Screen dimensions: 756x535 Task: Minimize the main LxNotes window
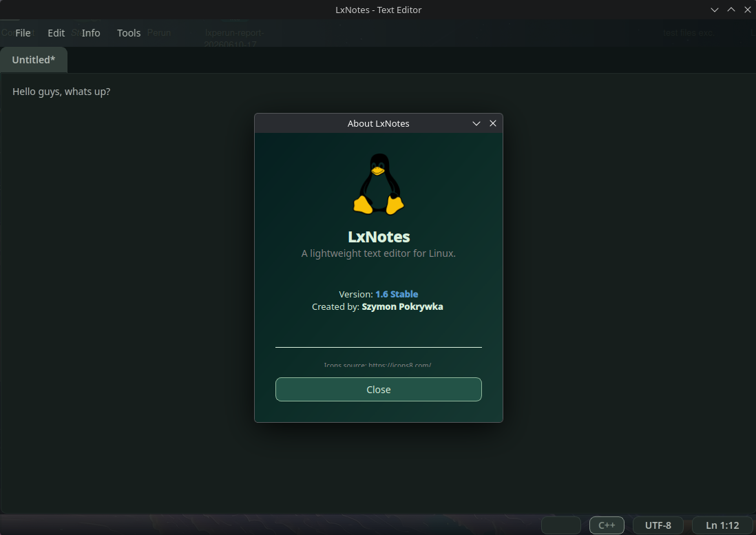click(x=715, y=10)
